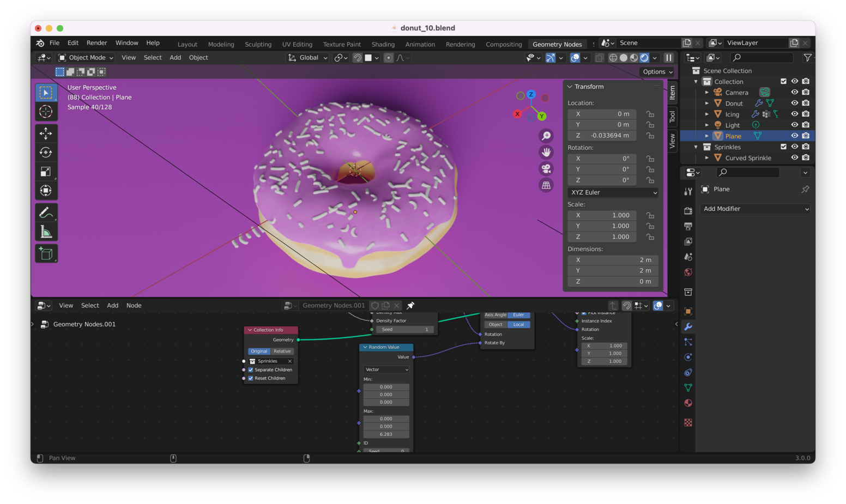Switch to the Shading workspace tab
This screenshot has width=846, height=504.
tap(383, 44)
